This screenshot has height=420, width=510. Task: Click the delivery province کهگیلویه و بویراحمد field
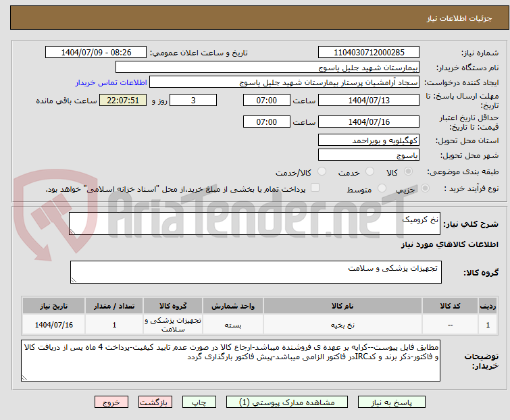[x=369, y=140]
